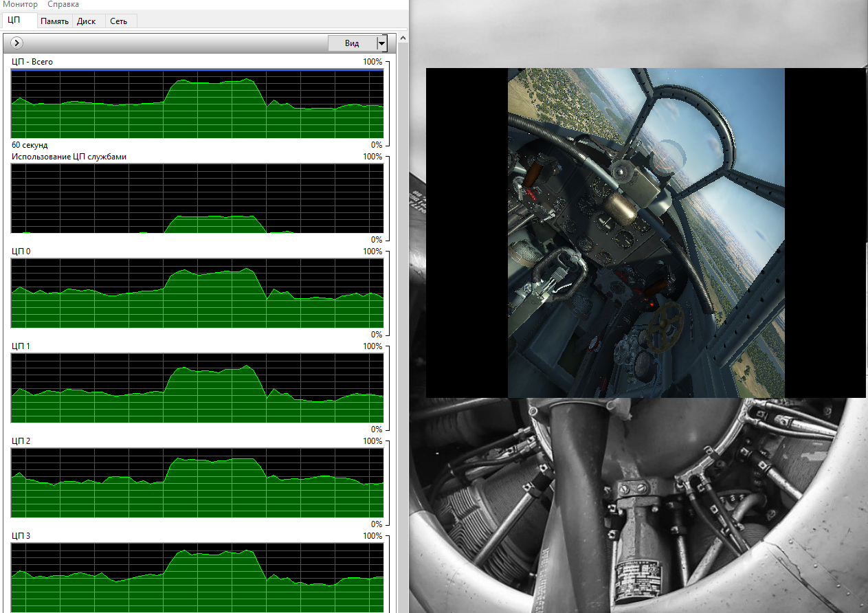Select the ЦП 1 core graph

[197, 388]
